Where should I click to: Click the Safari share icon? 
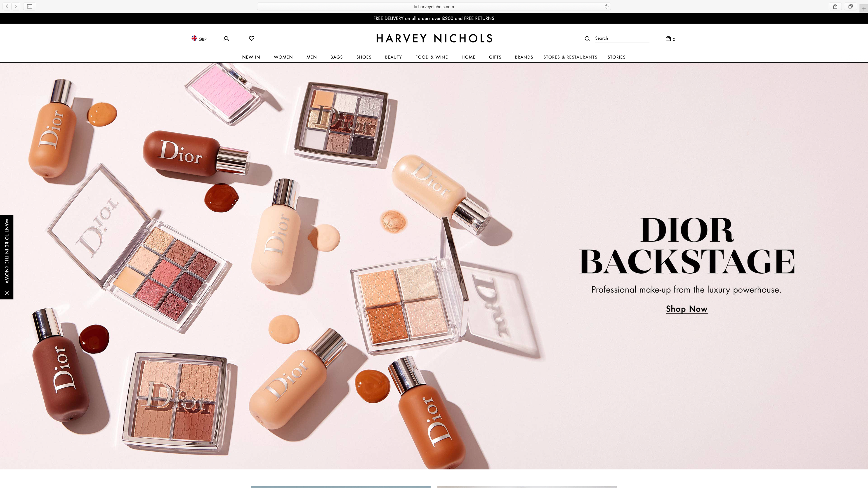835,6
